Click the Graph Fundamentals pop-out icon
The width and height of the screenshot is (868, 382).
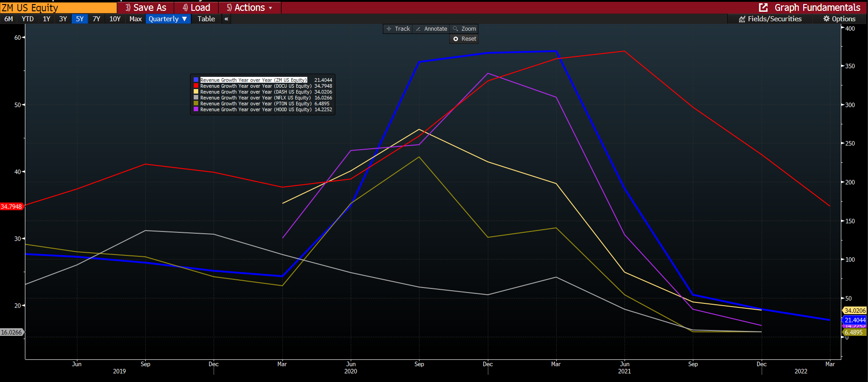click(x=763, y=7)
